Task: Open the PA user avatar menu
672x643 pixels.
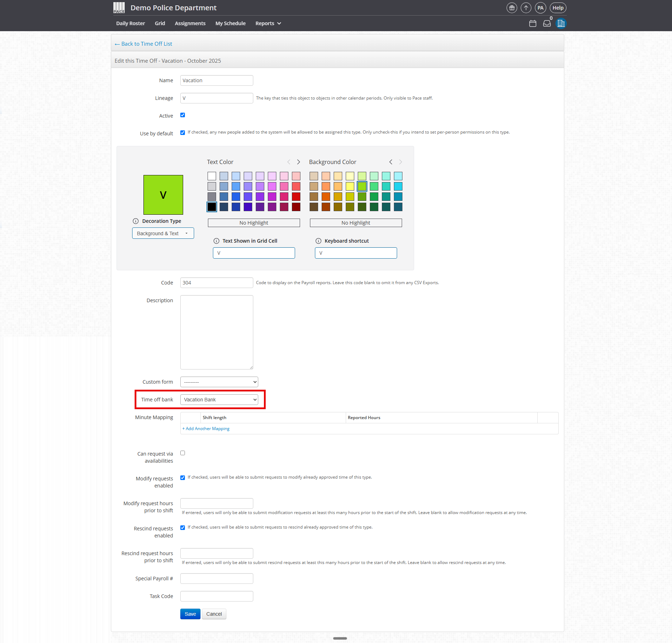Action: [541, 8]
